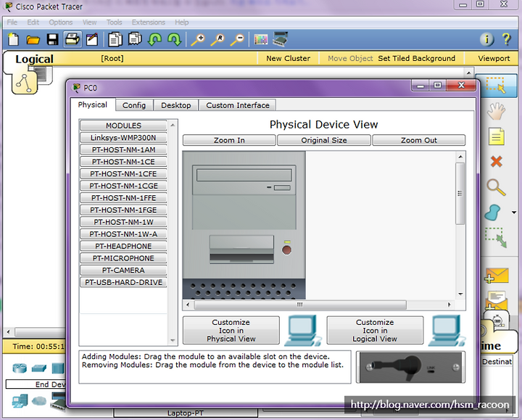This screenshot has height=420, width=522.
Task: Click the yellow question mark Help icon
Action: coord(506,39)
